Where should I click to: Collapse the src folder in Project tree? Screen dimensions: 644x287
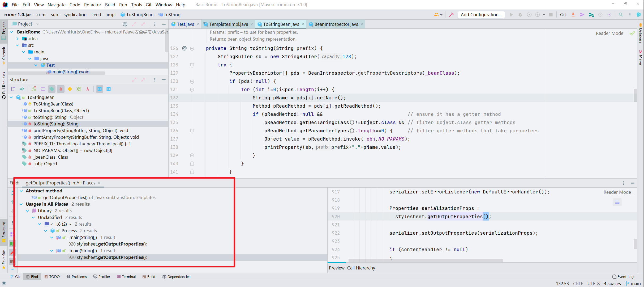pos(18,45)
